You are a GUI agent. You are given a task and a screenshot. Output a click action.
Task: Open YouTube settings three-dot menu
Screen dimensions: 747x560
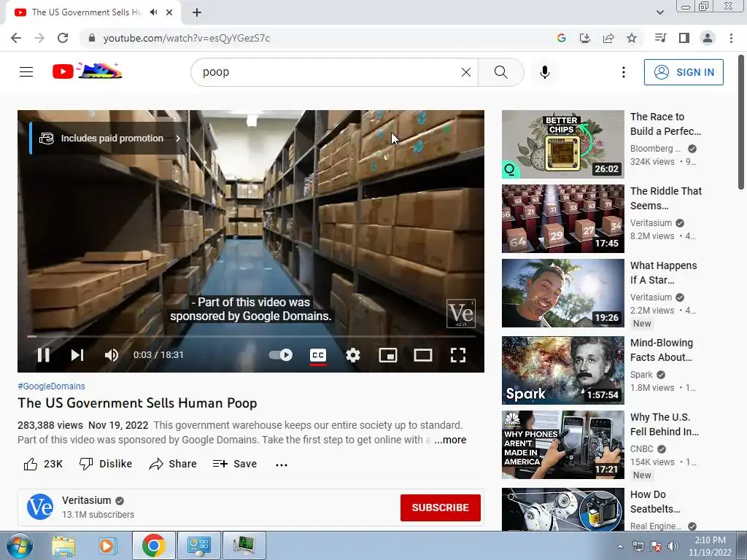(623, 72)
